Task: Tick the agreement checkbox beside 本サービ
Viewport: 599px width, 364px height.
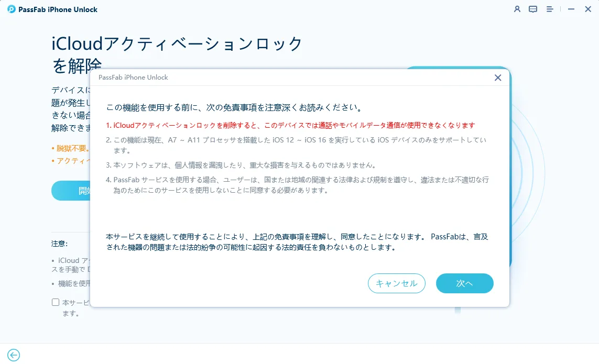Action: click(56, 303)
